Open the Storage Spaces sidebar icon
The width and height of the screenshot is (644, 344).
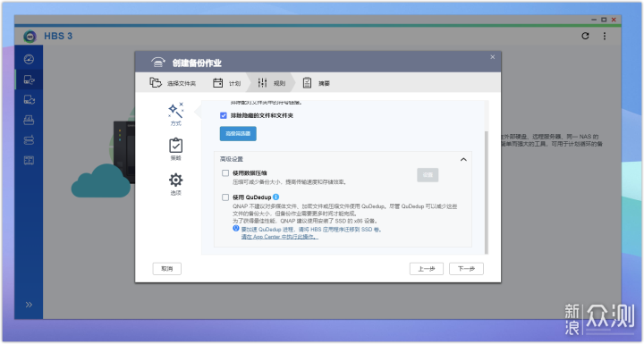(x=29, y=140)
